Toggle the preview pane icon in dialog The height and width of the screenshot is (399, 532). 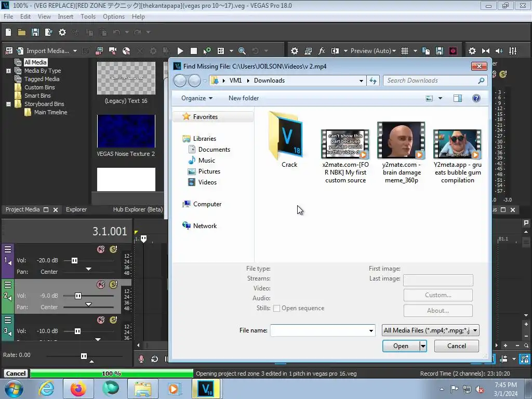click(x=458, y=98)
